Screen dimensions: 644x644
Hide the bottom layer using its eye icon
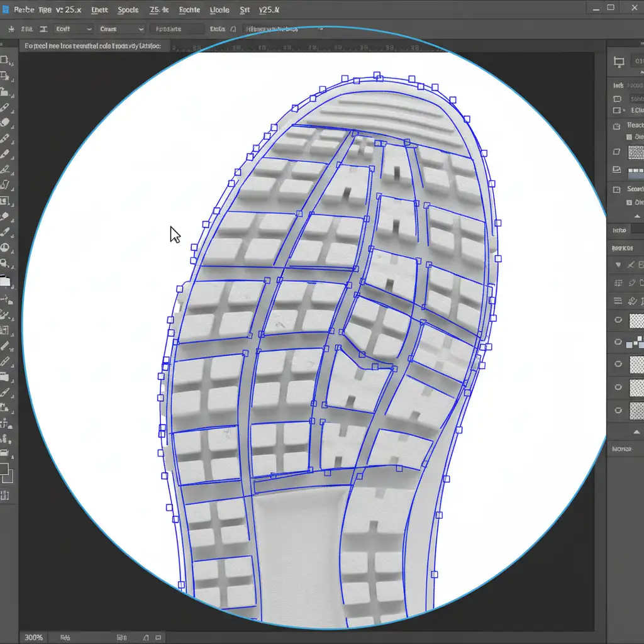[x=618, y=410]
